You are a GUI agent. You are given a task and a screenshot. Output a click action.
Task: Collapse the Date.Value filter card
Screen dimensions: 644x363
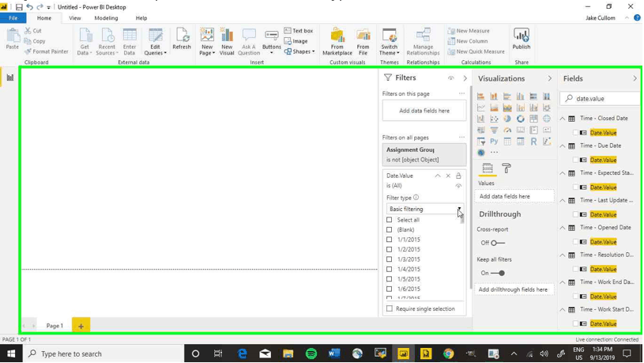click(x=438, y=176)
